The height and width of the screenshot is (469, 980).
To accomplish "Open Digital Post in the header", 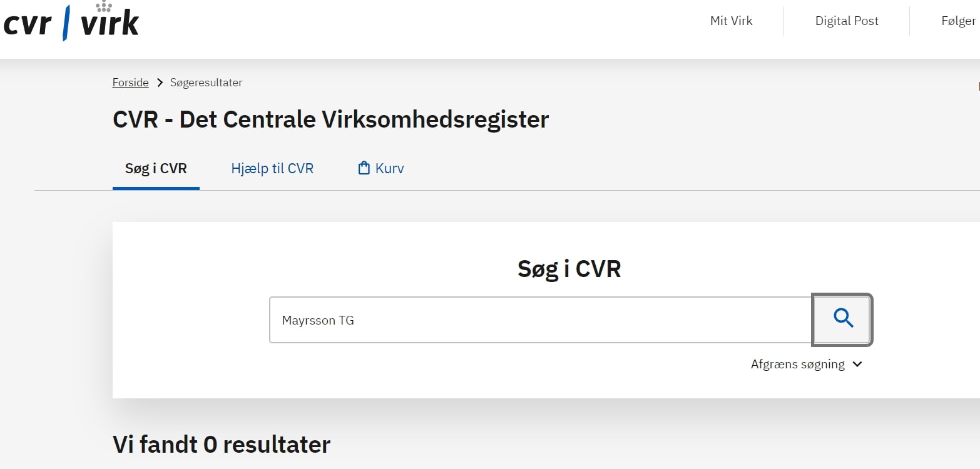I will point(847,21).
